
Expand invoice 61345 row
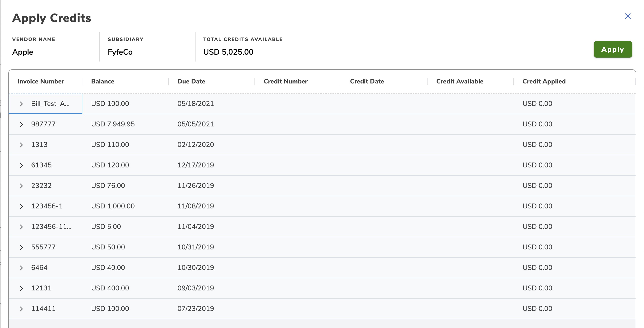tap(21, 165)
